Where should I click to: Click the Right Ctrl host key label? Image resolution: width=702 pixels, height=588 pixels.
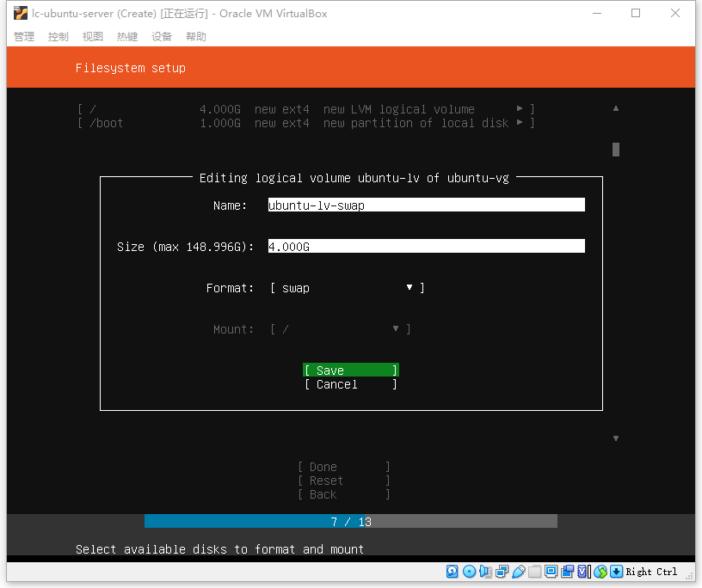click(x=651, y=572)
